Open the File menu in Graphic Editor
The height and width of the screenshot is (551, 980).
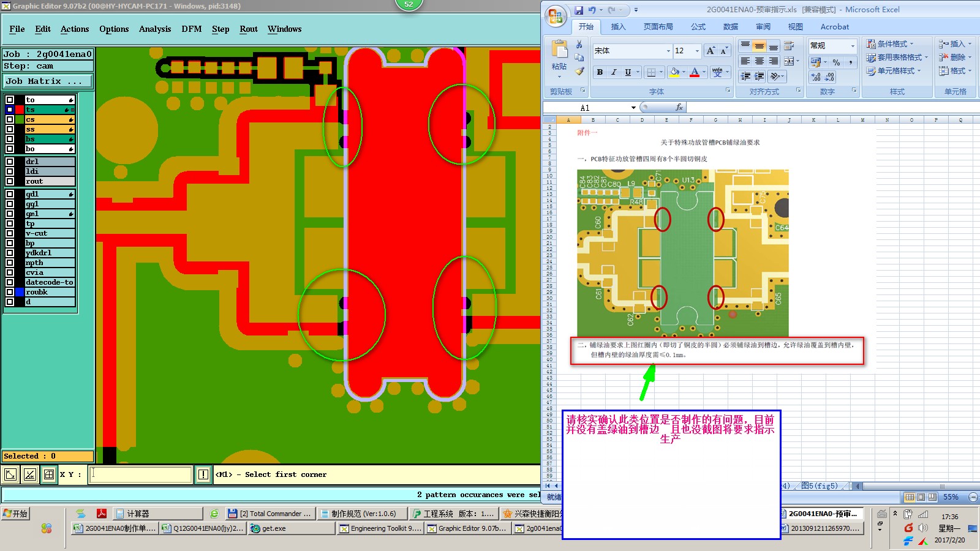17,29
